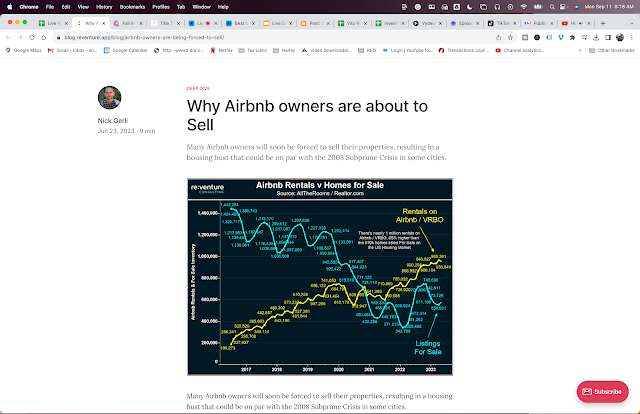
Task: Bookmark this page with the star icon
Action: pyautogui.click(x=510, y=38)
